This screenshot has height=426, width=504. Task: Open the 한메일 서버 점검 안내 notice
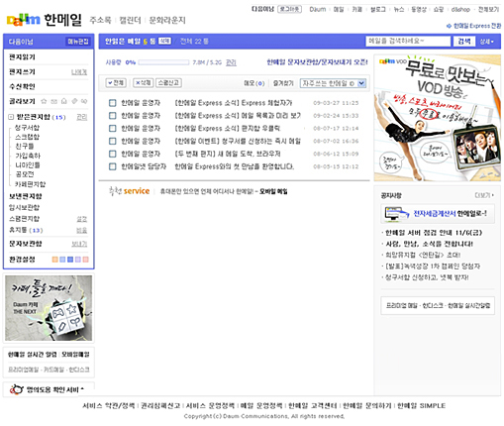pyautogui.click(x=434, y=233)
